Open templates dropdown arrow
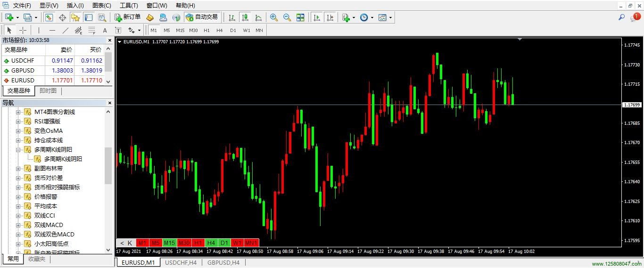This screenshot has height=268, width=644. click(390, 17)
